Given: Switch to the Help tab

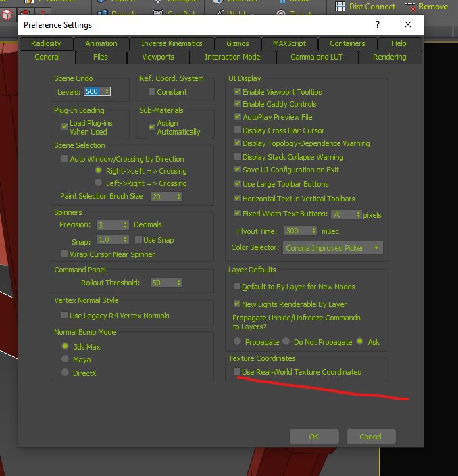Looking at the screenshot, I should pos(399,43).
